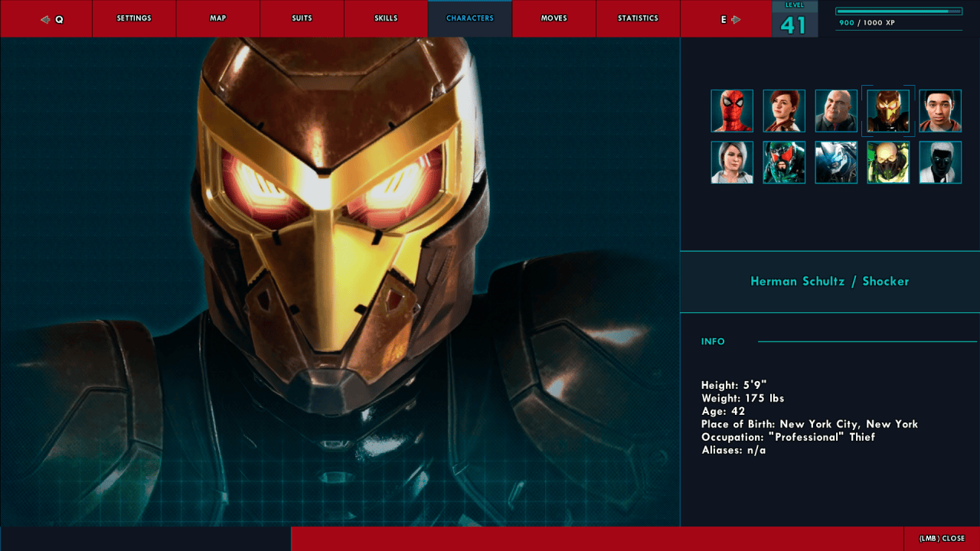Switch to the Map tab
This screenshot has height=551, width=980.
217,18
